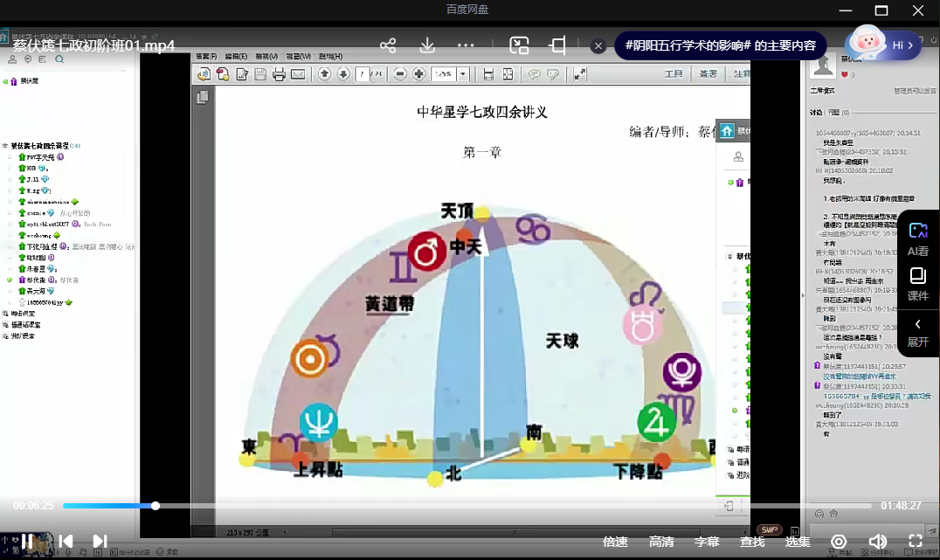The width and height of the screenshot is (940, 560).
Task: Select user 朱春昱 in the member list
Action: [x=36, y=268]
